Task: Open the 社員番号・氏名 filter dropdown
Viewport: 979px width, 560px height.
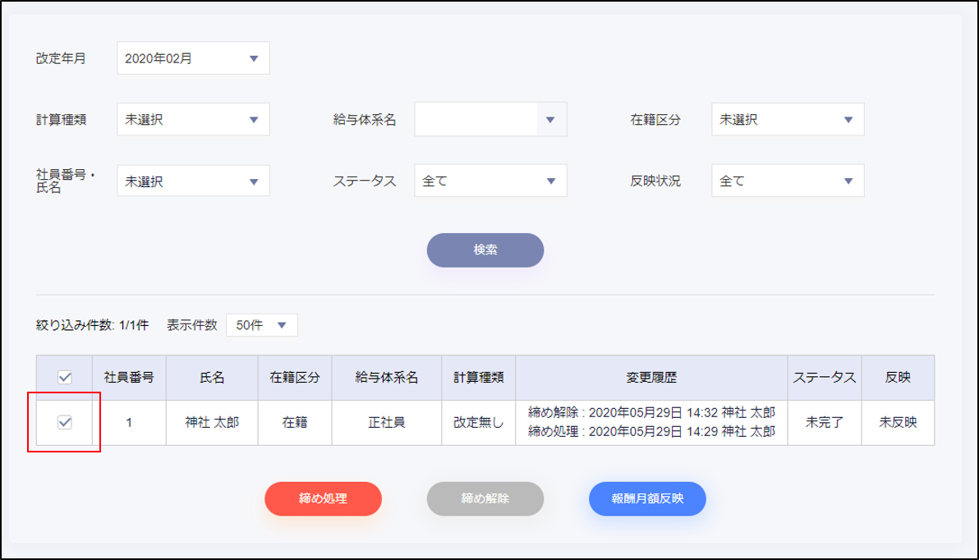Action: 193,181
